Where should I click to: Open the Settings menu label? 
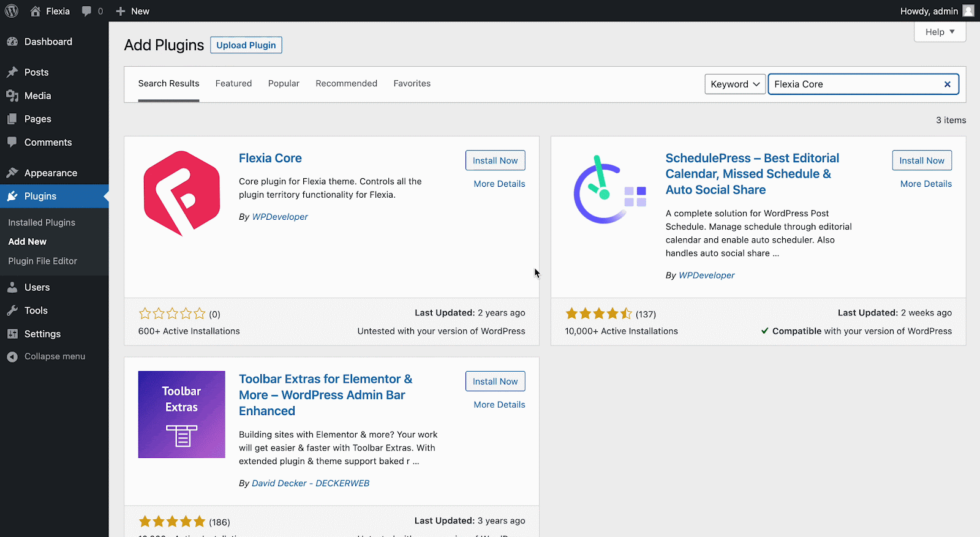coord(42,334)
